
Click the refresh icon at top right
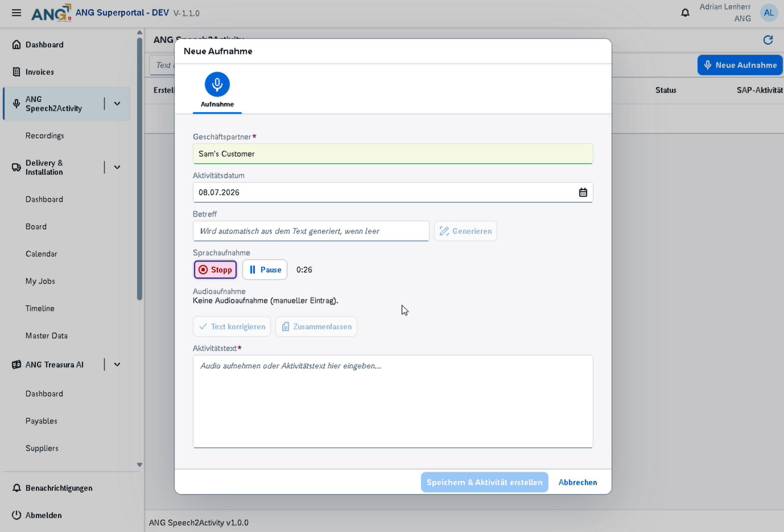pyautogui.click(x=768, y=40)
